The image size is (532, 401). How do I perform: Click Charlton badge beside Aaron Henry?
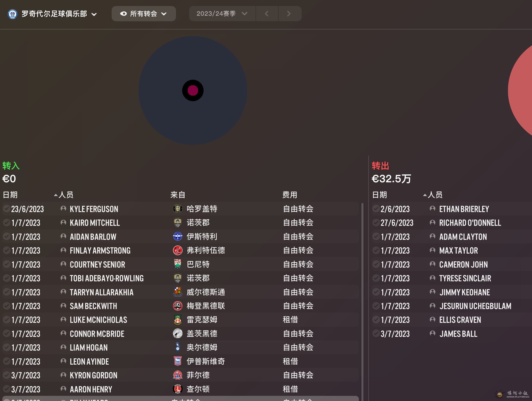[178, 389]
